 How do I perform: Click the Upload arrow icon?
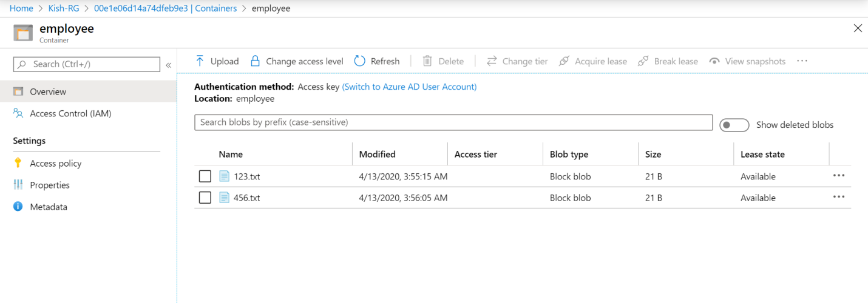[x=200, y=61]
